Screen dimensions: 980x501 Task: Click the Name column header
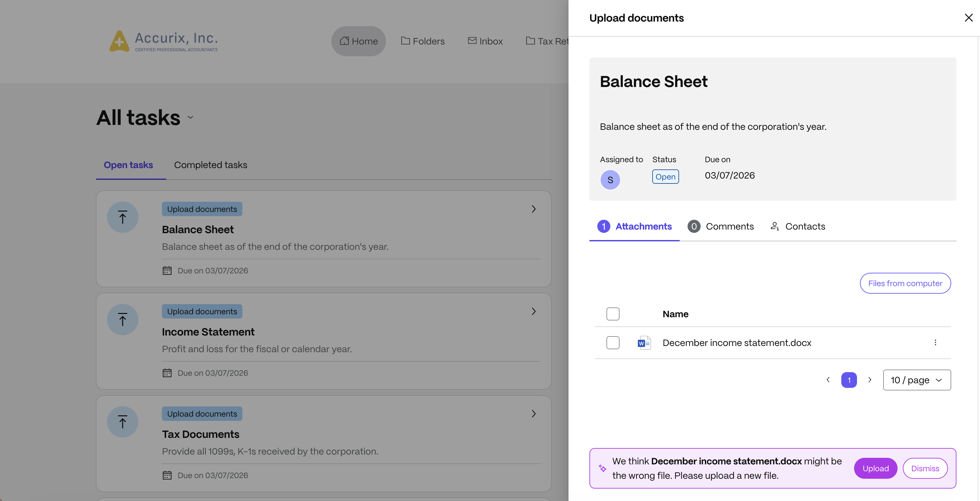pyautogui.click(x=675, y=314)
